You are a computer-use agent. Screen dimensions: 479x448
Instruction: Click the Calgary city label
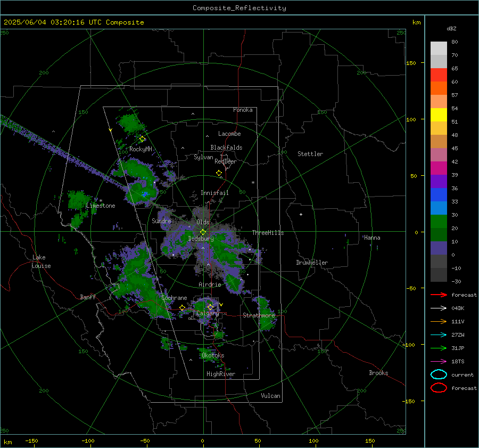pos(208,313)
